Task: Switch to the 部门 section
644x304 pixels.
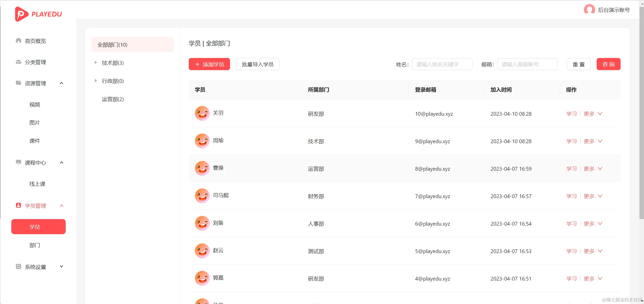Action: (35, 245)
